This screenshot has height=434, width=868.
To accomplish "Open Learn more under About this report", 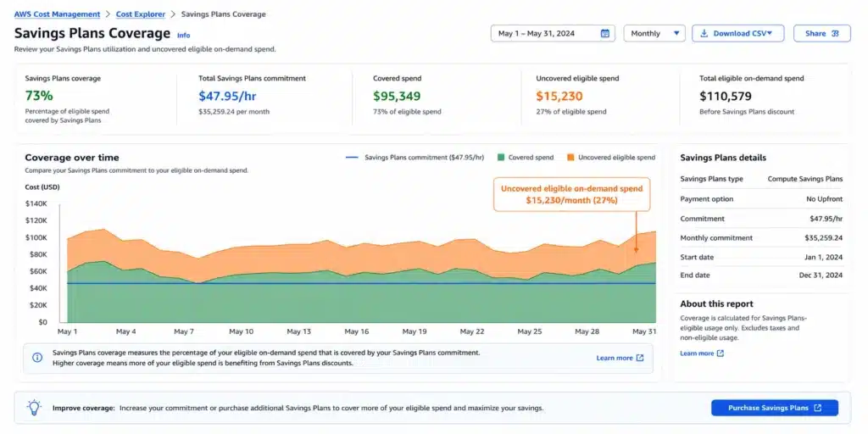I will 697,353.
